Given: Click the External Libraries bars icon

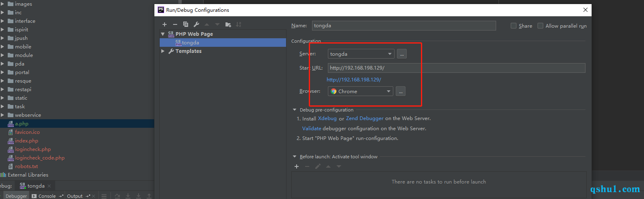Looking at the screenshot, I should pos(3,175).
